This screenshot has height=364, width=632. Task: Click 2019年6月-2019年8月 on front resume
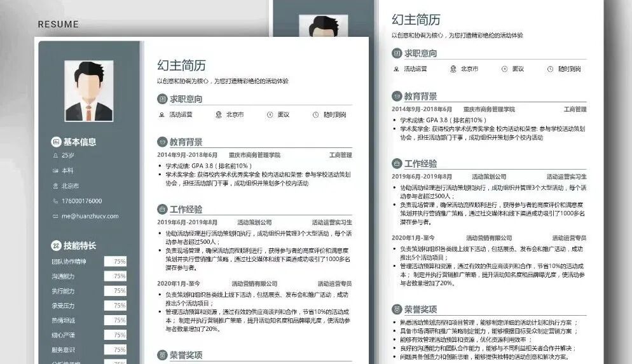[187, 222]
